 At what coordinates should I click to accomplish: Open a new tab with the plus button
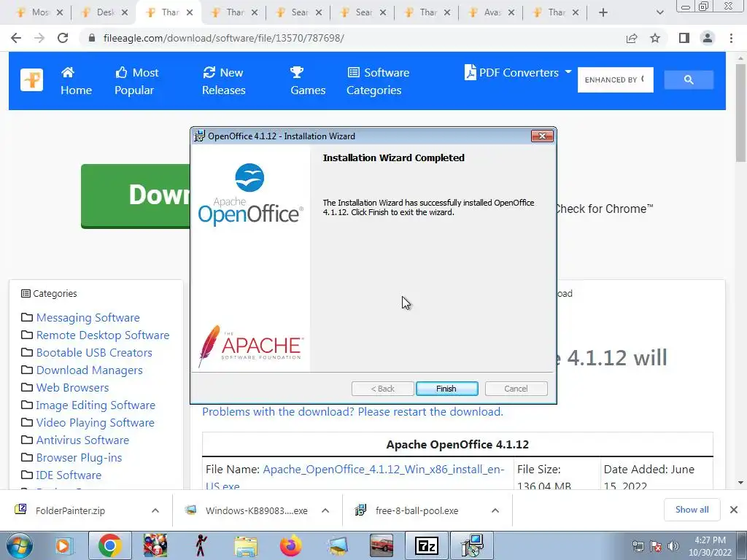(x=603, y=12)
